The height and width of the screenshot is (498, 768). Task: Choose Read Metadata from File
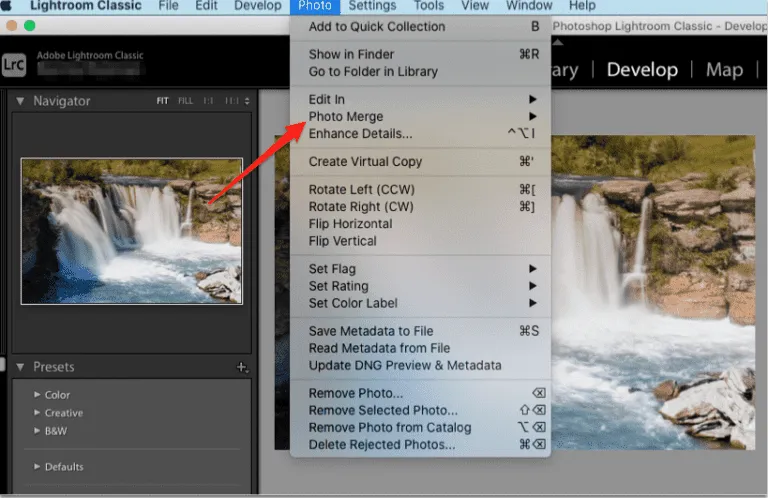pyautogui.click(x=420, y=348)
